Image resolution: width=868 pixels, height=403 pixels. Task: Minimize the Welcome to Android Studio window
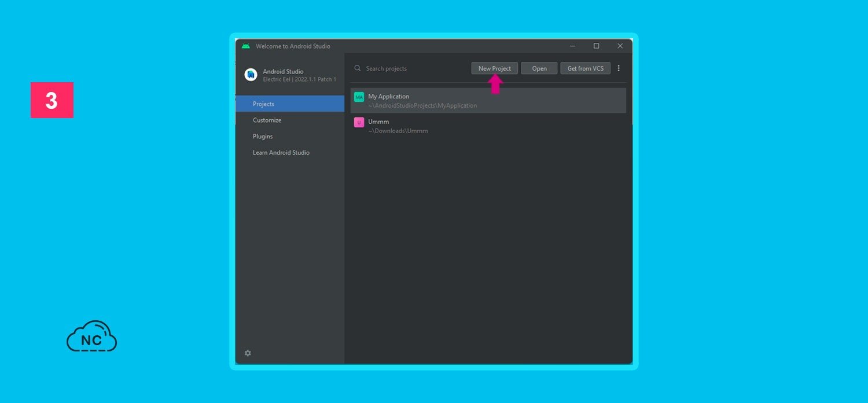click(572, 46)
